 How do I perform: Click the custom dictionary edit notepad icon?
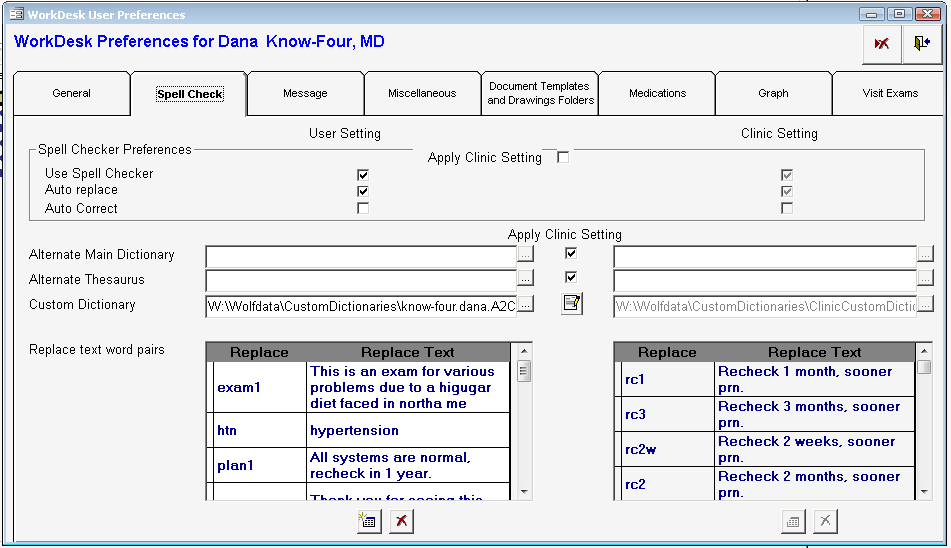point(571,303)
